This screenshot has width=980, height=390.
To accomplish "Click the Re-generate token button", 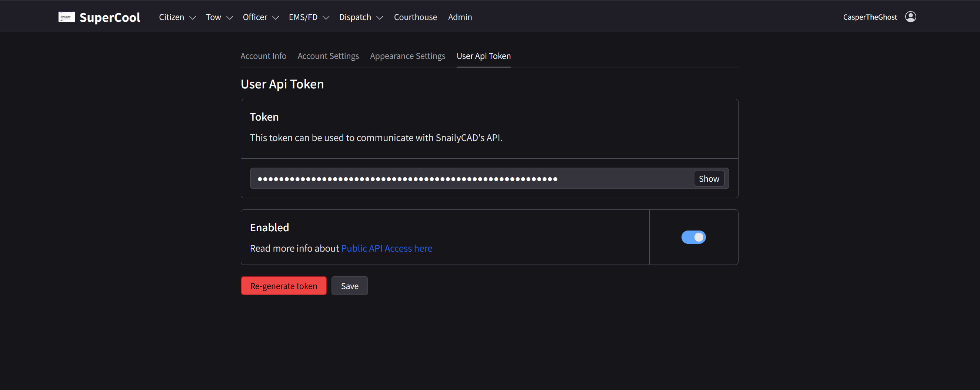I will pos(283,285).
